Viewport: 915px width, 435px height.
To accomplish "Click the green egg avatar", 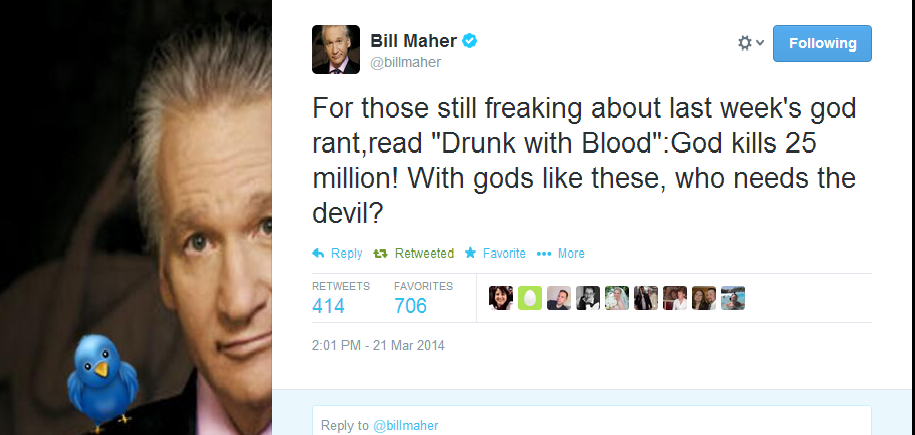I will coord(530,298).
